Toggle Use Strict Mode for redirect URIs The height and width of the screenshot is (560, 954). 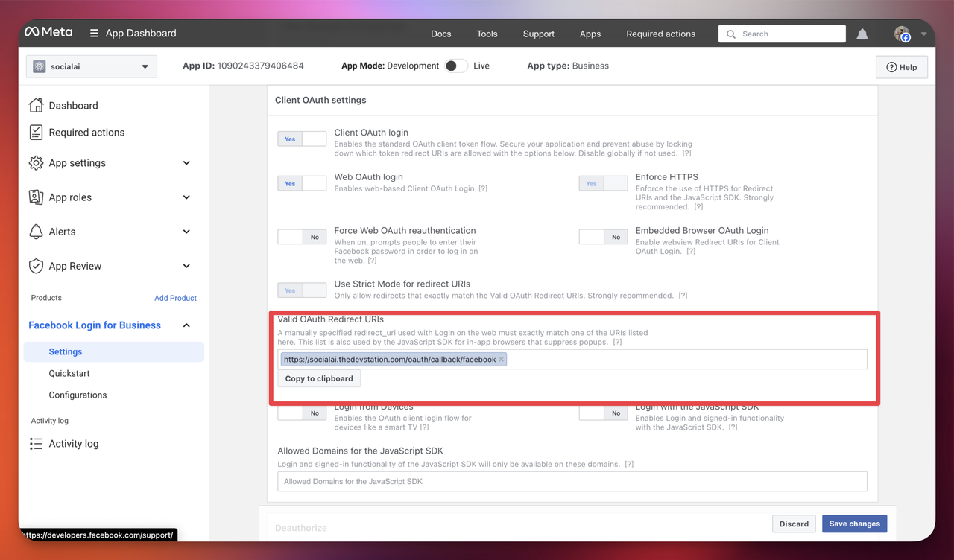click(302, 290)
